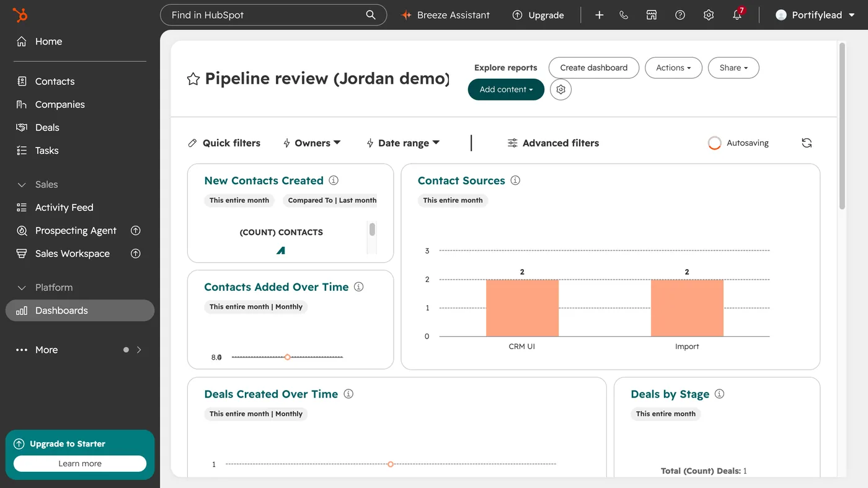Viewport: 868px width, 488px height.
Task: Open the Contact Sources report title
Action: coord(461,180)
